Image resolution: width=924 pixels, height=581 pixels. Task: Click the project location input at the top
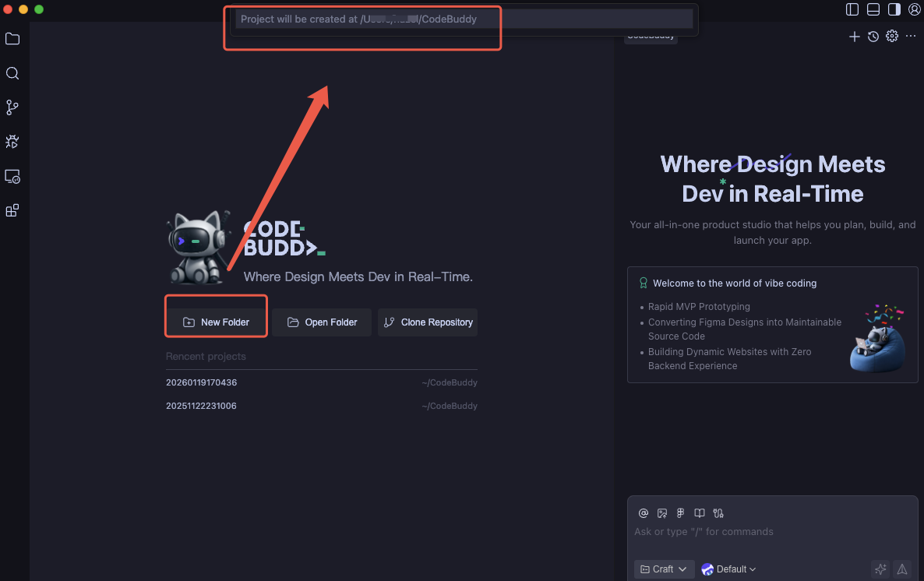coord(464,19)
